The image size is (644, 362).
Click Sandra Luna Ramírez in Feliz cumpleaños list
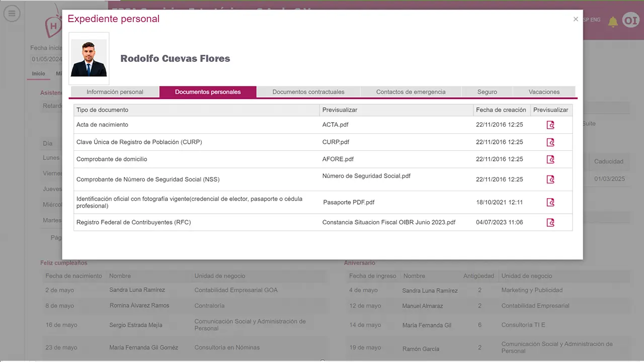tap(137, 290)
